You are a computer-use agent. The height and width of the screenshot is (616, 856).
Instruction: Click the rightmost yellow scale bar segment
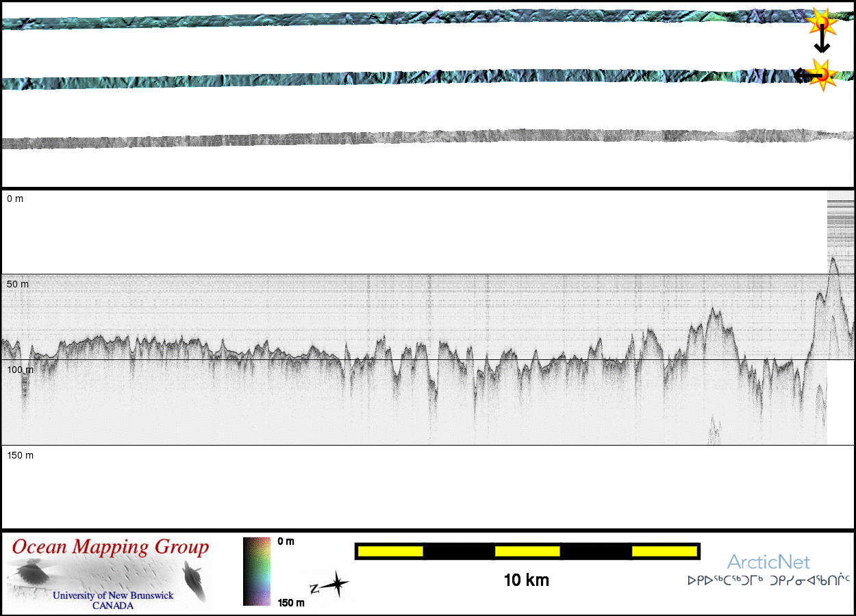click(x=664, y=551)
